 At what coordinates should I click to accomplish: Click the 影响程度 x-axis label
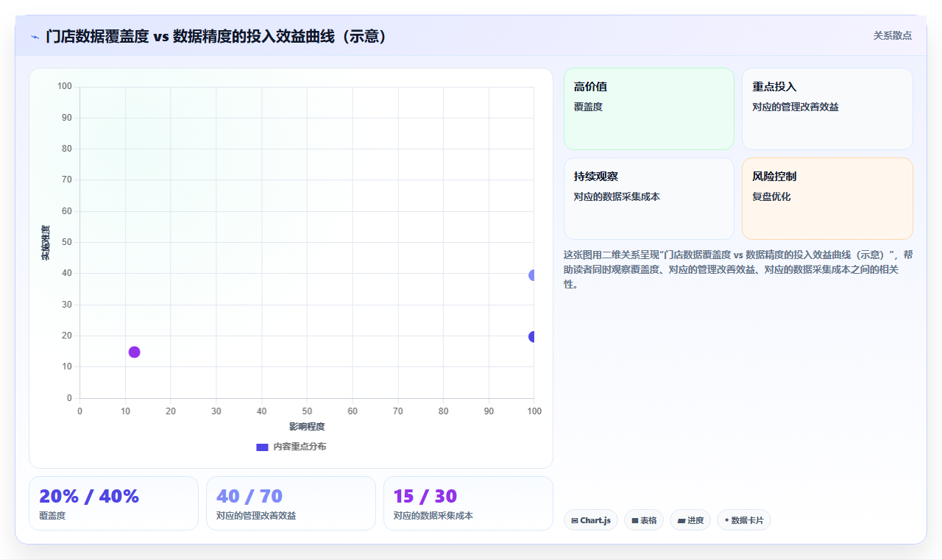[307, 427]
